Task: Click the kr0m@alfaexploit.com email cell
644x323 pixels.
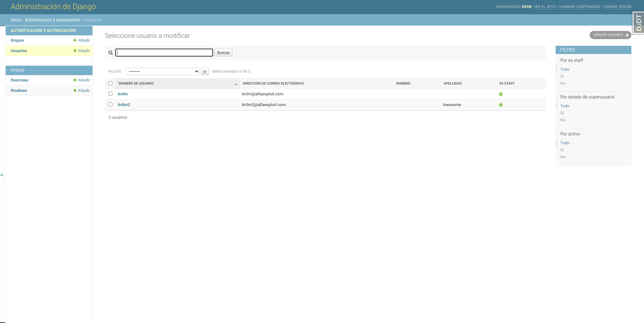Action: tap(263, 94)
